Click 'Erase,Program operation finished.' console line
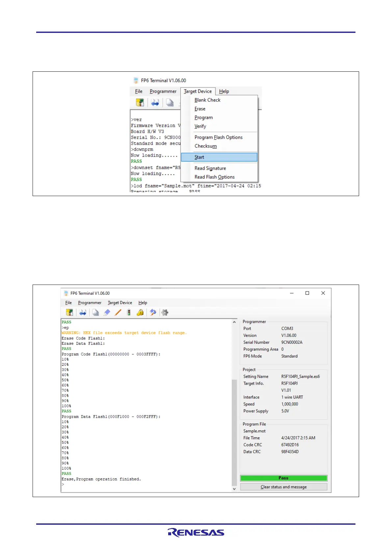 (101, 479)
